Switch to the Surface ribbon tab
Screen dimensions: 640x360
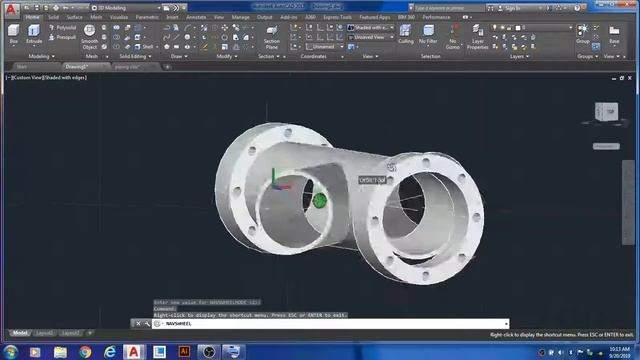pos(74,17)
